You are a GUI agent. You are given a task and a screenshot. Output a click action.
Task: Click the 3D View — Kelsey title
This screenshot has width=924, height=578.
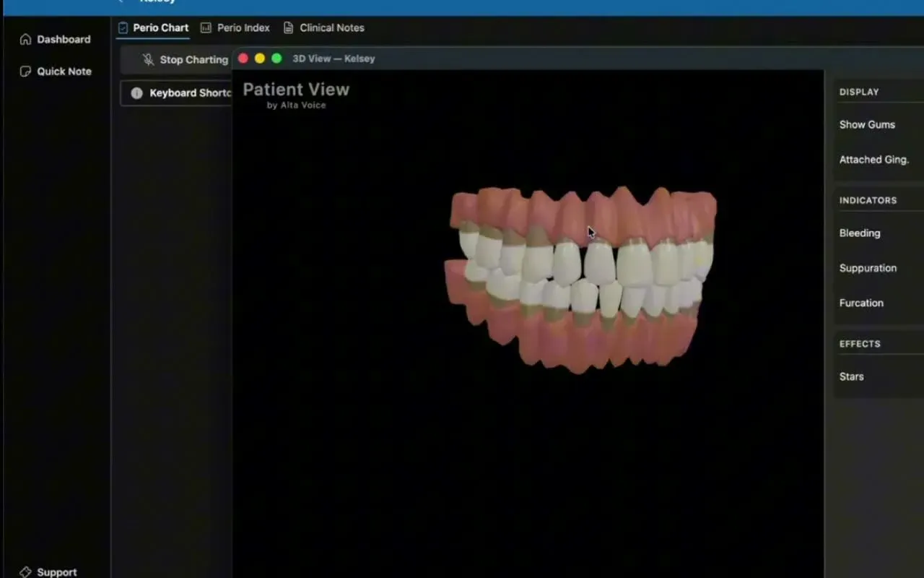pos(334,59)
